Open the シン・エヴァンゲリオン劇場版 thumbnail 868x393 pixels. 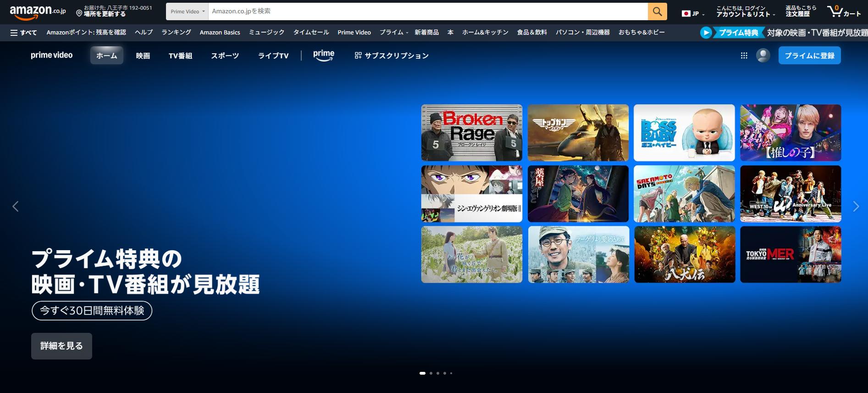[x=472, y=194]
